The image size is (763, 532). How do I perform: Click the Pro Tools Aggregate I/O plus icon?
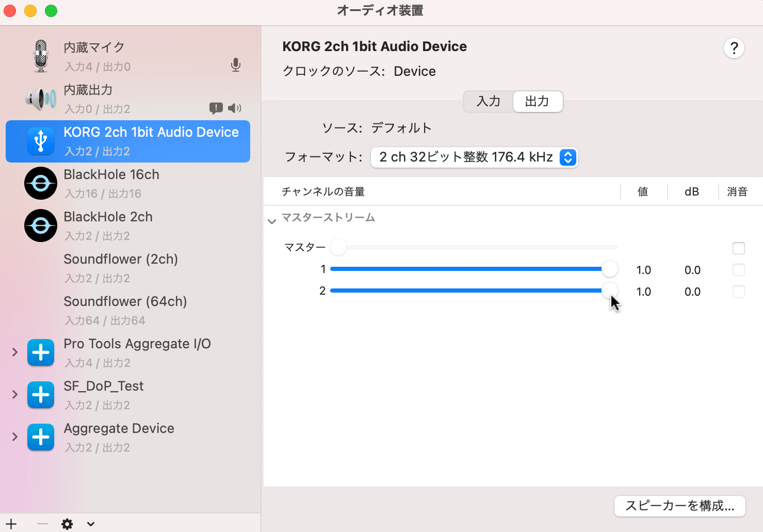coord(41,352)
